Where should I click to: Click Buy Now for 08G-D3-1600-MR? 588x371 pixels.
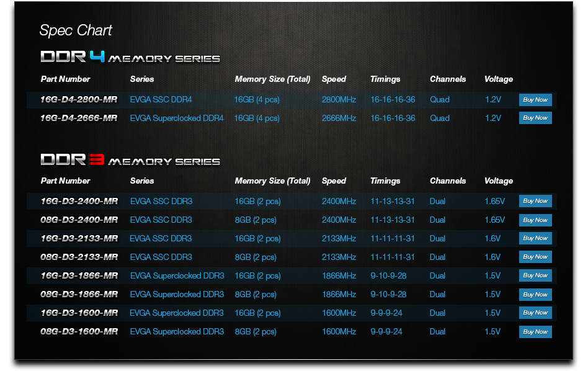pyautogui.click(x=535, y=332)
